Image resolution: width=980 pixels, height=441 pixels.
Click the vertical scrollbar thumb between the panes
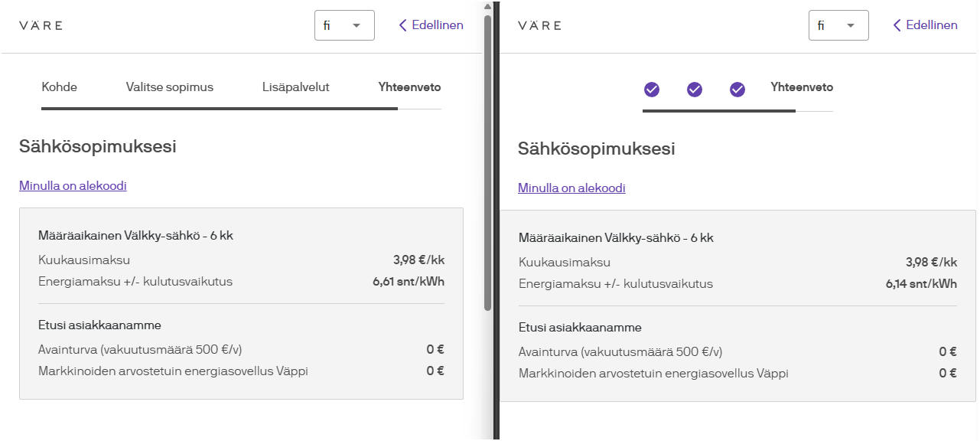click(x=487, y=161)
